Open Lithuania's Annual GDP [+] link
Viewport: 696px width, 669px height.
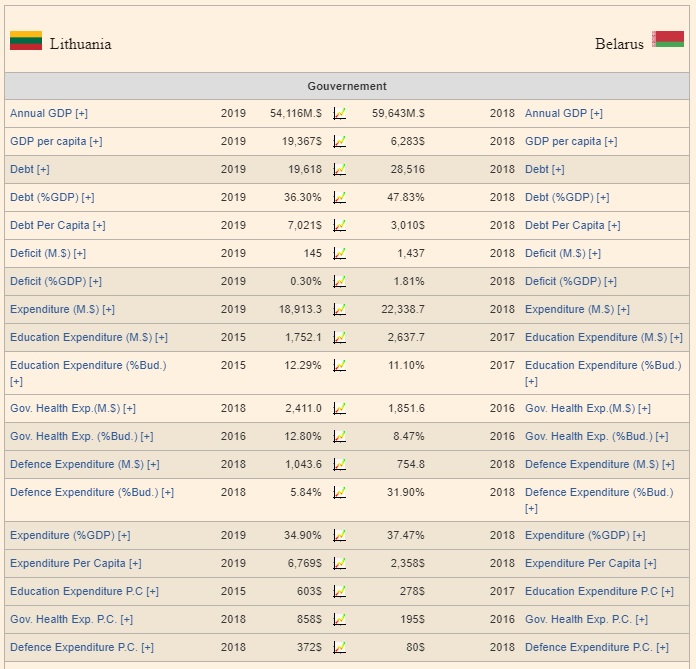49,114
